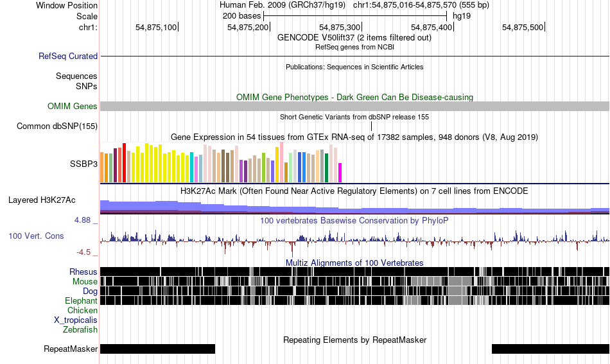This screenshot has height=364, width=610.
Task: Open the Layered H3K27Ac track label
Action: pyautogui.click(x=42, y=200)
